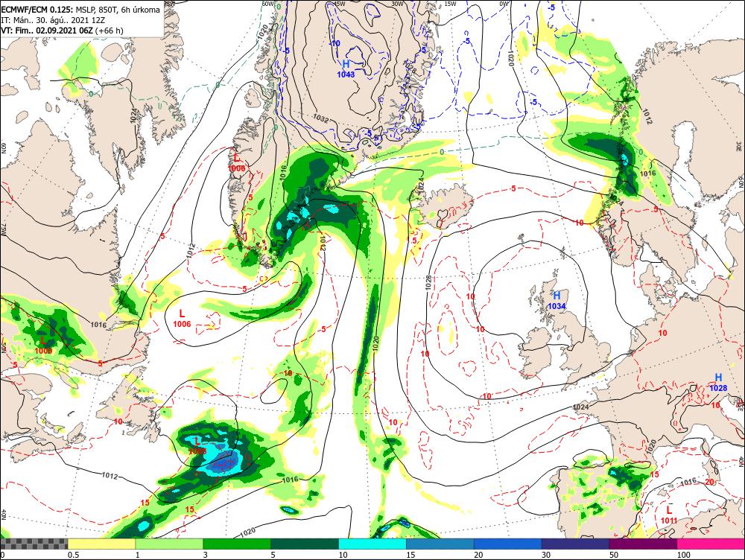Choose the royal blue 20–30 mm legend swatch

click(x=508, y=544)
